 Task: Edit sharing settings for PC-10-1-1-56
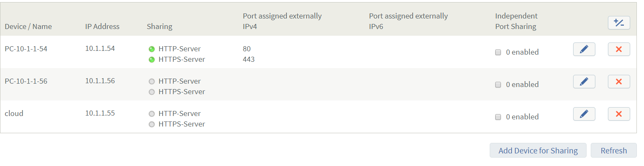tap(584, 82)
